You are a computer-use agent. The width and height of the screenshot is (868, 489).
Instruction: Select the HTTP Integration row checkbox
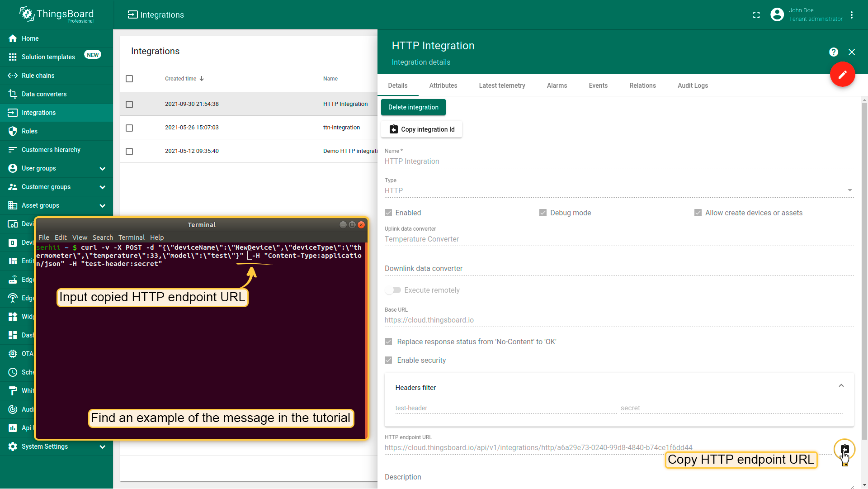tap(129, 104)
